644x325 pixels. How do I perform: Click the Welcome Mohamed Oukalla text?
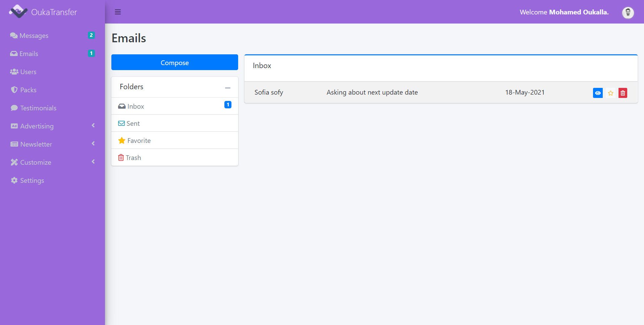[564, 12]
